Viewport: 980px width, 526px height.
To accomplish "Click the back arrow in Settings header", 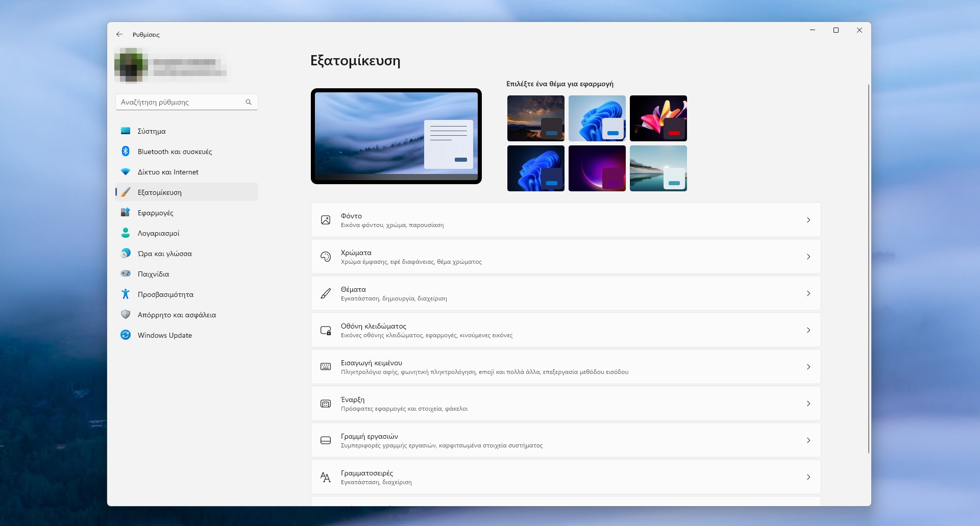I will coord(119,34).
